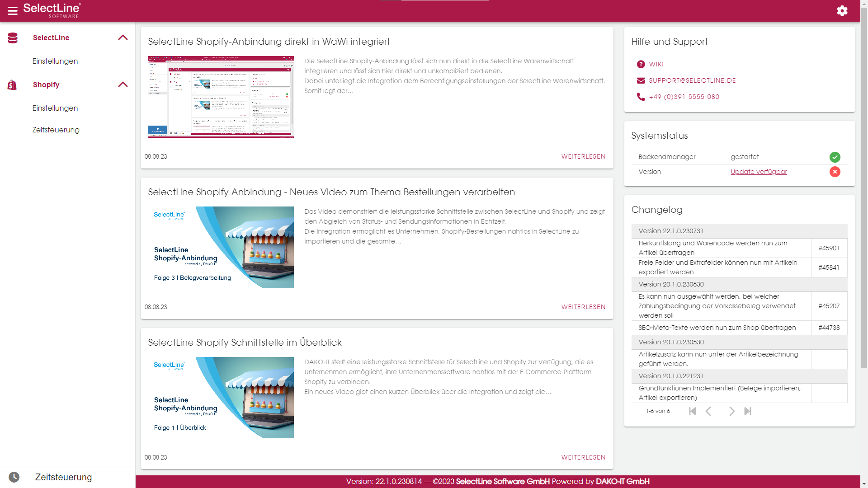Select changelog header Version 22.1.0.230731
Viewport: 868px width, 488px height.
739,231
